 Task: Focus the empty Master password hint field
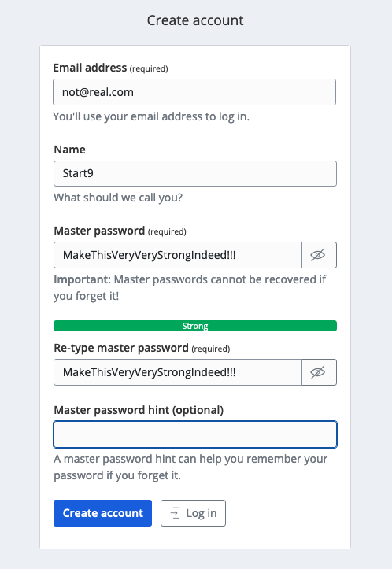[195, 434]
